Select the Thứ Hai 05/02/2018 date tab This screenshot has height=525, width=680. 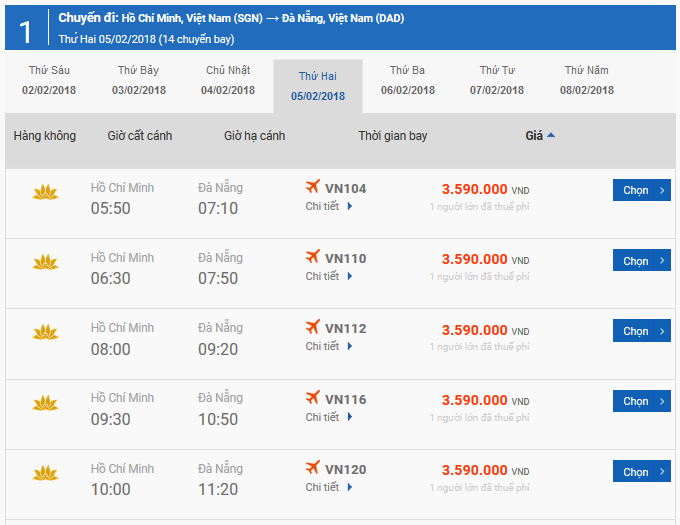(318, 86)
